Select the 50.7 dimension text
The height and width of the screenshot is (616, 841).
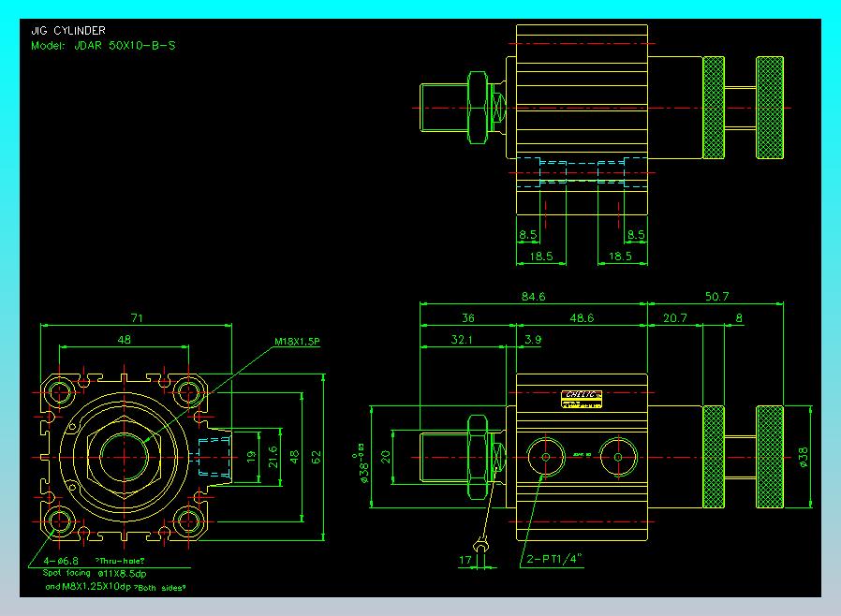click(x=716, y=297)
